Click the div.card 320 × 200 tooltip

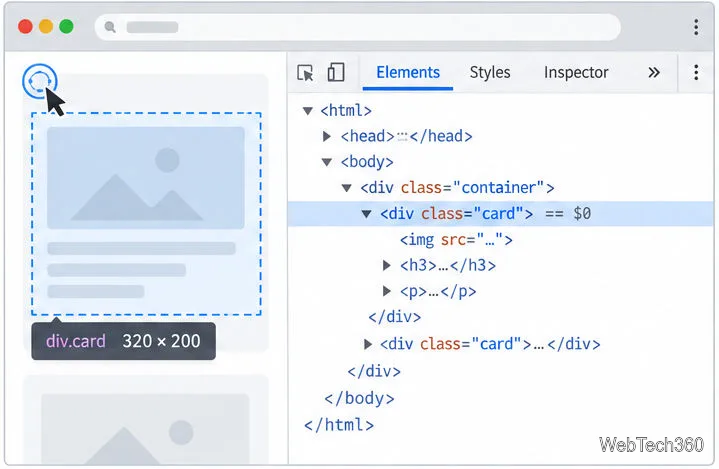[123, 341]
